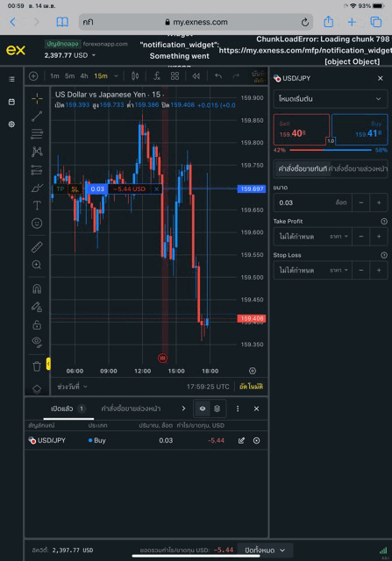Screen dimensions: 392x561
Task: Select the trend line drawing tool
Action: point(37,116)
